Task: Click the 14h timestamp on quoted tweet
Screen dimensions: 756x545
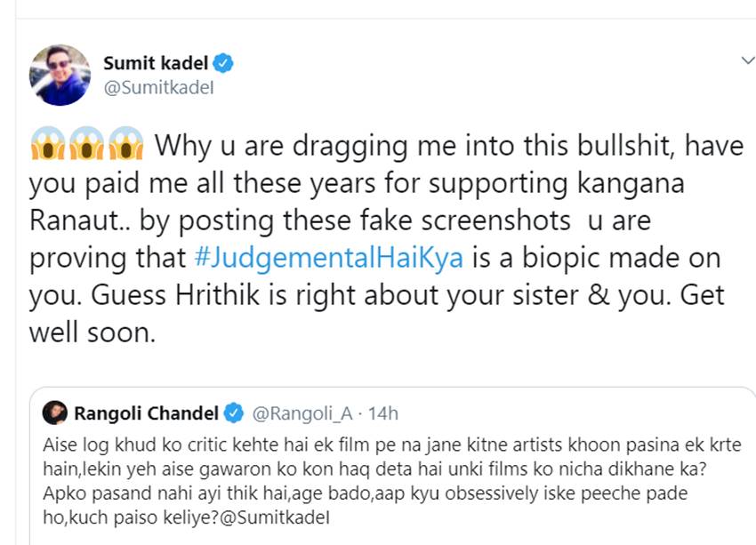Action: [x=382, y=413]
